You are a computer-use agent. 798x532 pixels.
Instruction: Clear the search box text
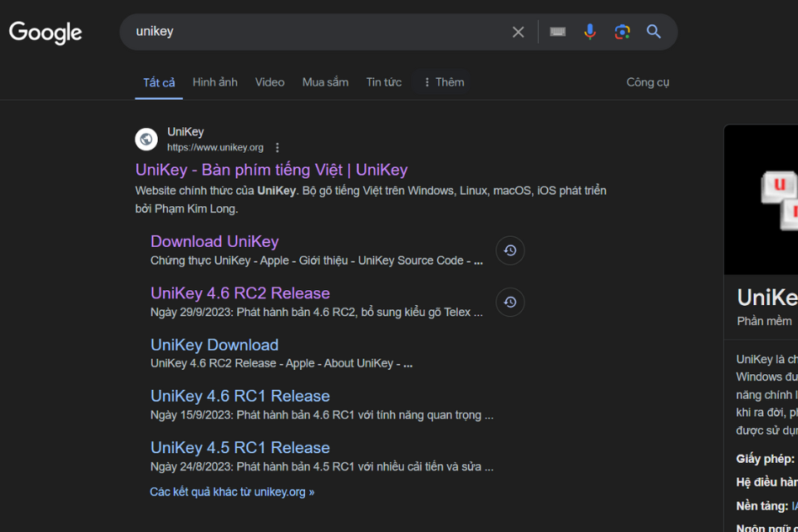(518, 32)
